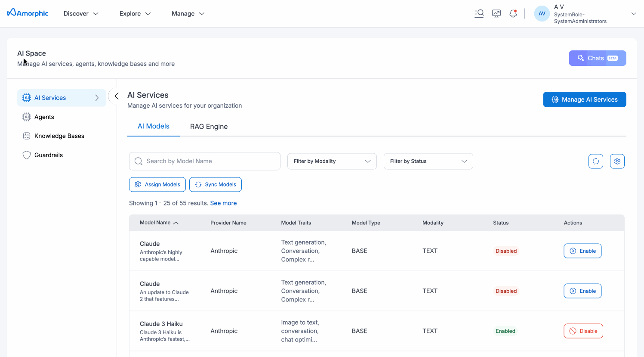Viewport: 644px width, 357px height.
Task: Enable the first Claude model
Action: [582, 251]
